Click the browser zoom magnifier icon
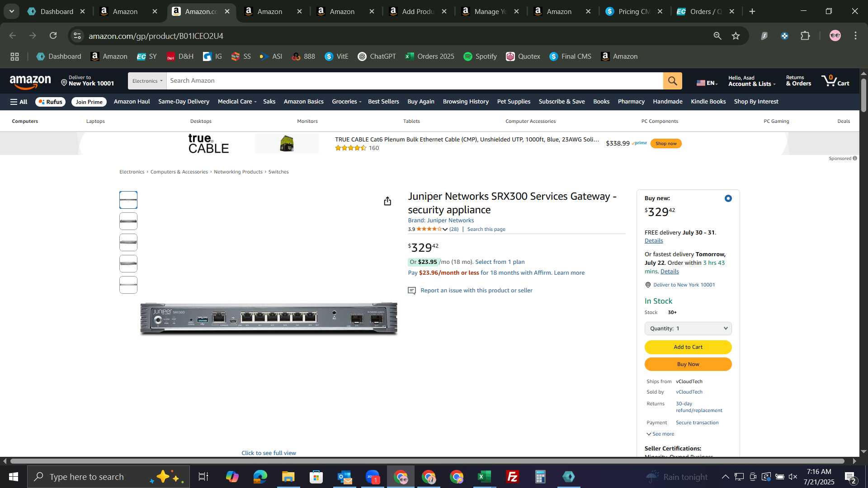 [x=717, y=36]
